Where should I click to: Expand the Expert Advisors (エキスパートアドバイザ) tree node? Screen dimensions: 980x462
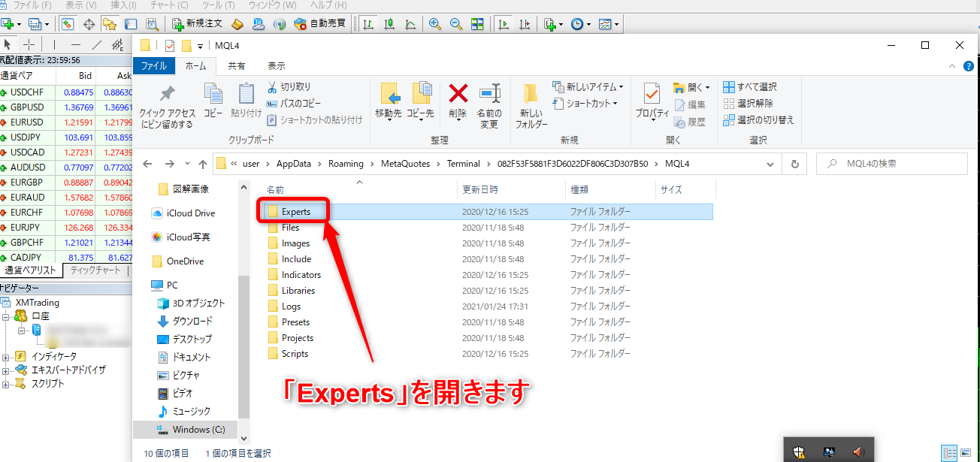coord(6,370)
